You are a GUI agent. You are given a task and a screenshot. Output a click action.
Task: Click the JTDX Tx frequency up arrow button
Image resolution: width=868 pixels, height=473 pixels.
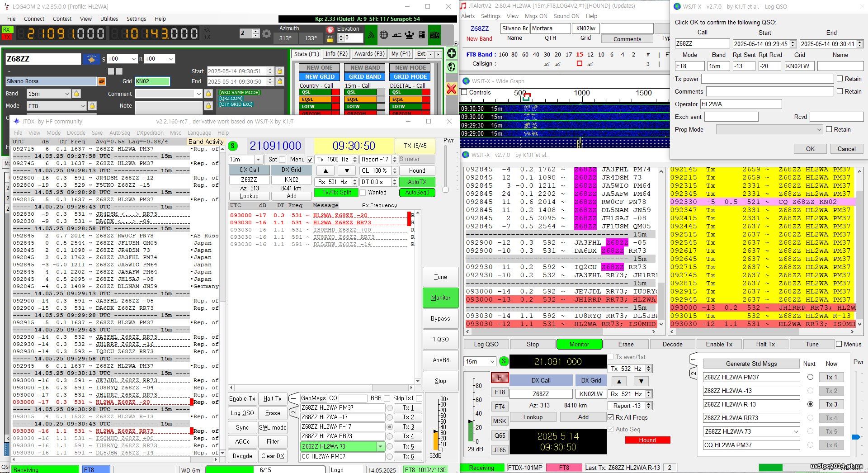coord(325,170)
